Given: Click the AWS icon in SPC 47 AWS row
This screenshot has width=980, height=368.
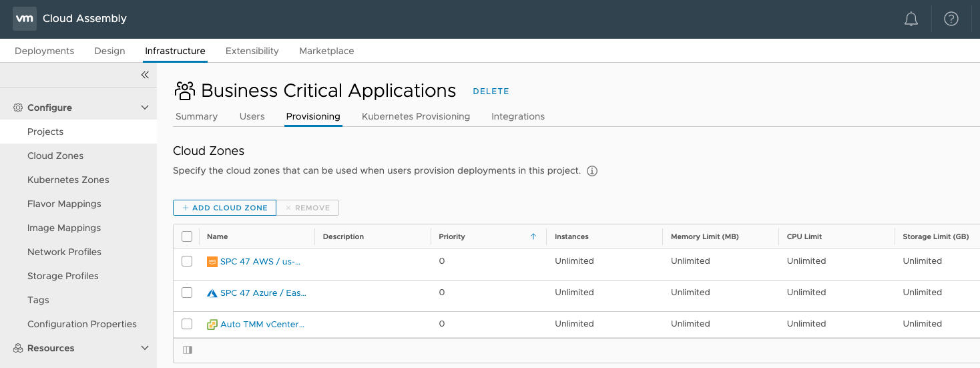Looking at the screenshot, I should click(212, 262).
